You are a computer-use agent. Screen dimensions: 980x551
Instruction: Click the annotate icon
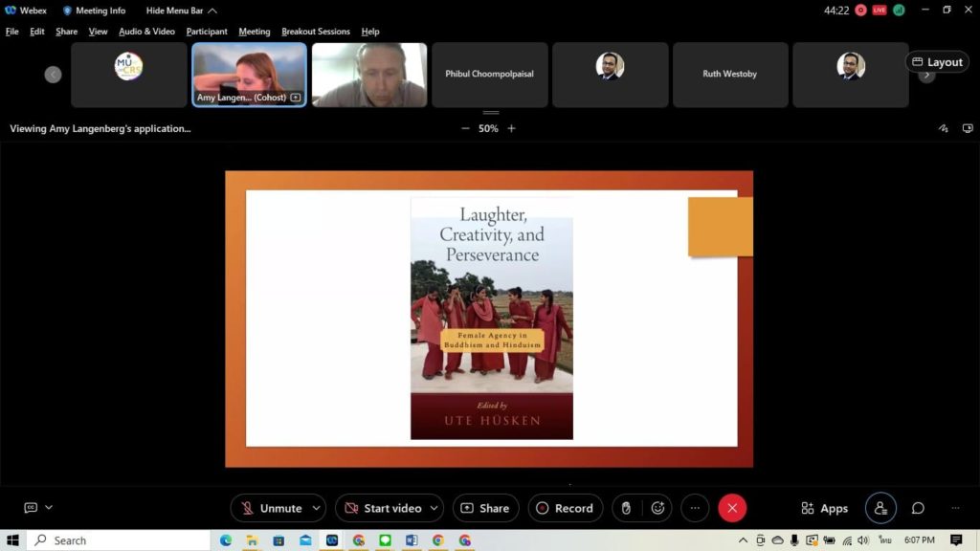pos(943,129)
